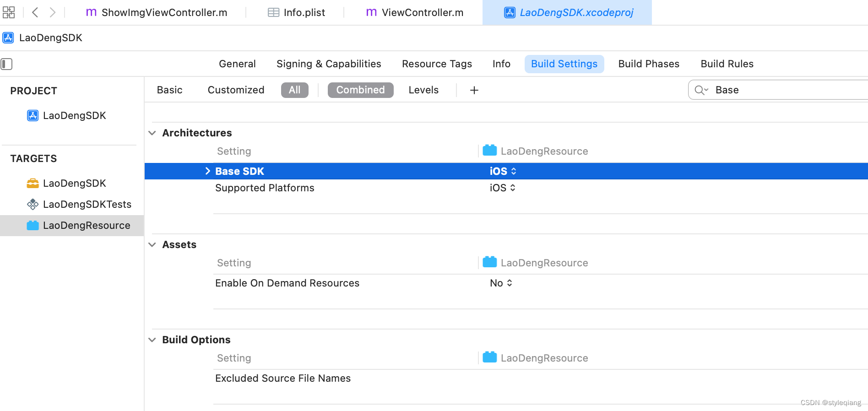Click brick icon in Architectures column header
This screenshot has width=868, height=411.
(x=490, y=150)
